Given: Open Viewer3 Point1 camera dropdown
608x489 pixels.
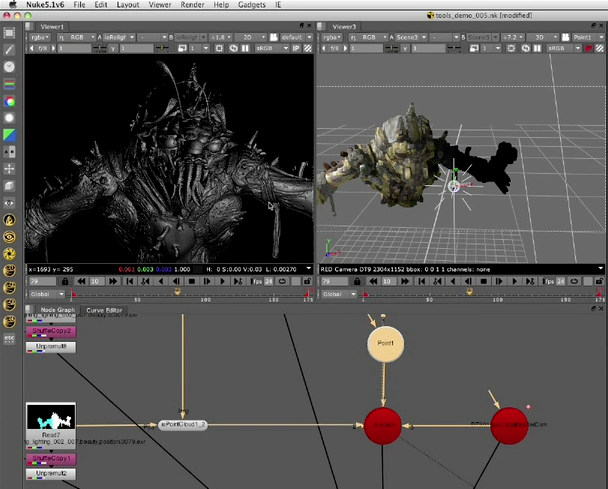Looking at the screenshot, I should click(589, 37).
